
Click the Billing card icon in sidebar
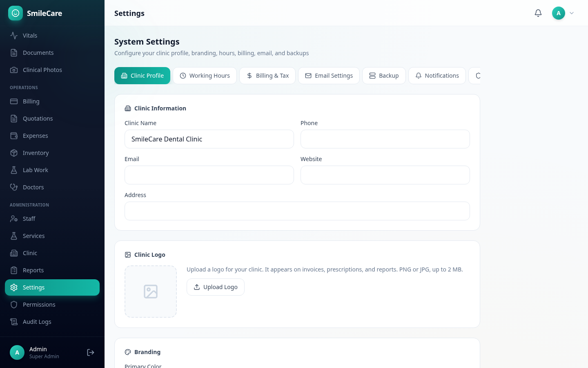click(14, 101)
